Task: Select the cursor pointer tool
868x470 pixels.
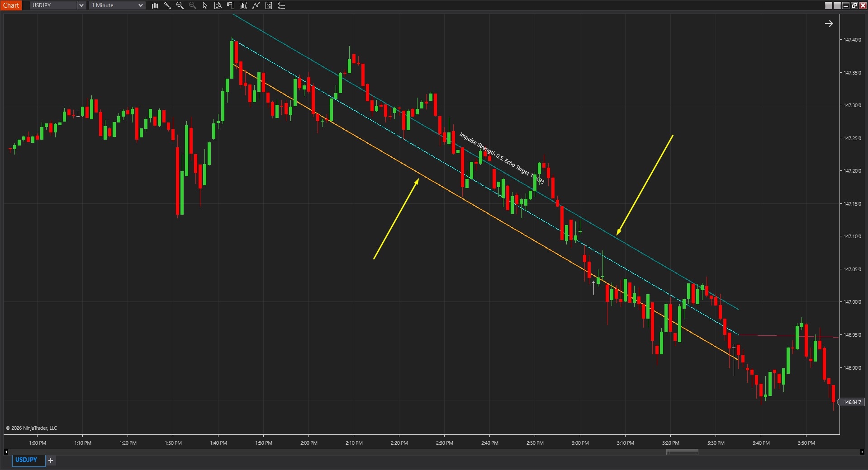Action: (x=205, y=5)
